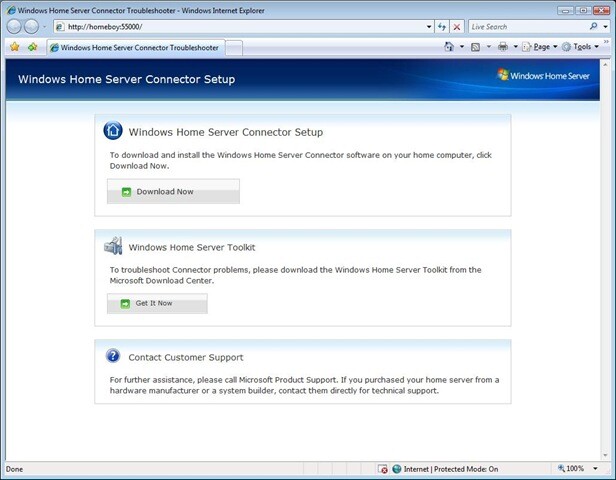616x480 pixels.
Task: Click the RSS Feeds icon
Action: pos(475,47)
